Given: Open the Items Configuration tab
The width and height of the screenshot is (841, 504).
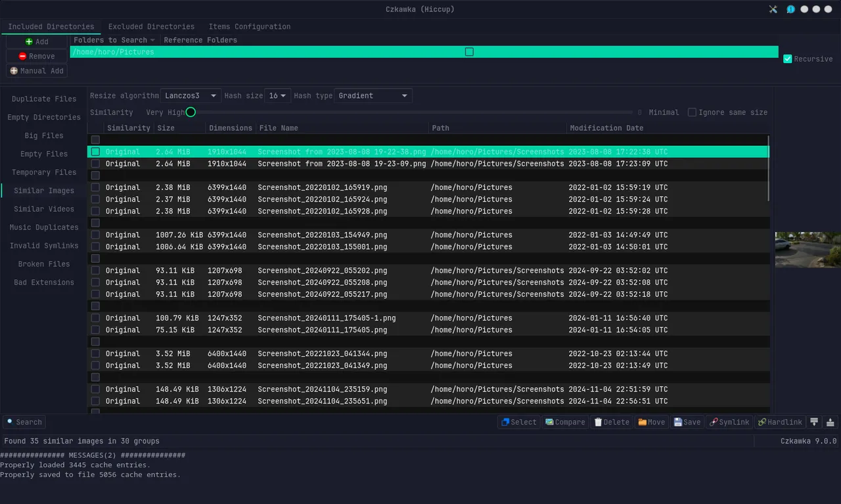Looking at the screenshot, I should click(249, 27).
